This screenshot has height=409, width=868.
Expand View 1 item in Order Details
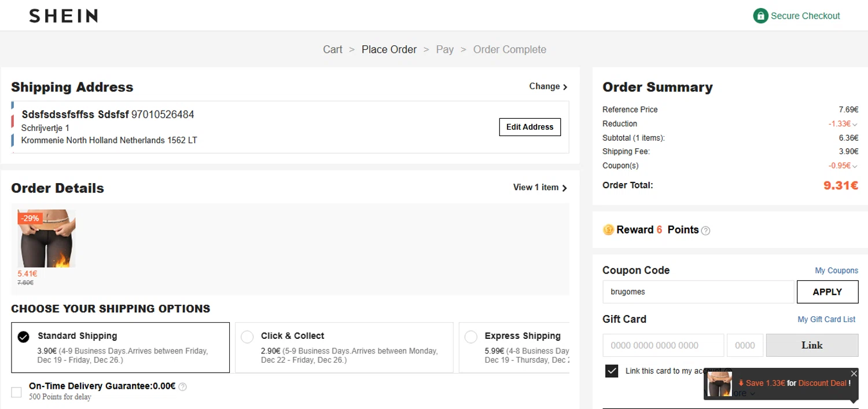coord(540,187)
